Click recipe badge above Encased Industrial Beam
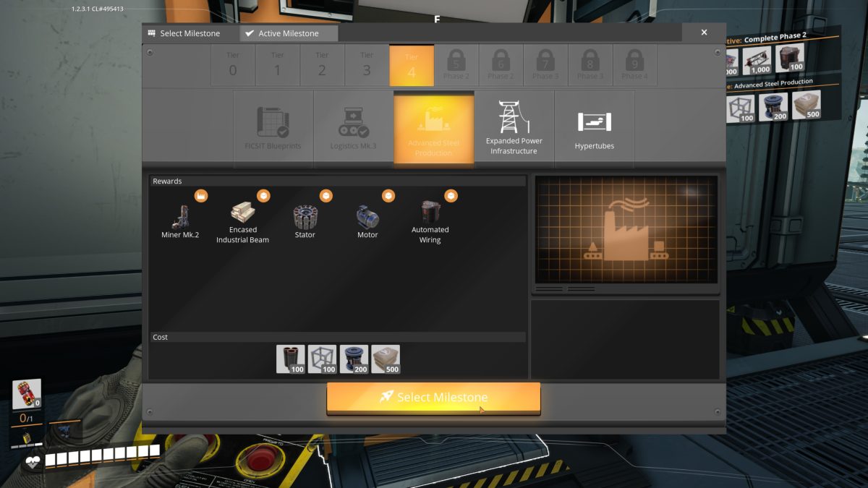Image resolution: width=868 pixels, height=488 pixels. (263, 196)
